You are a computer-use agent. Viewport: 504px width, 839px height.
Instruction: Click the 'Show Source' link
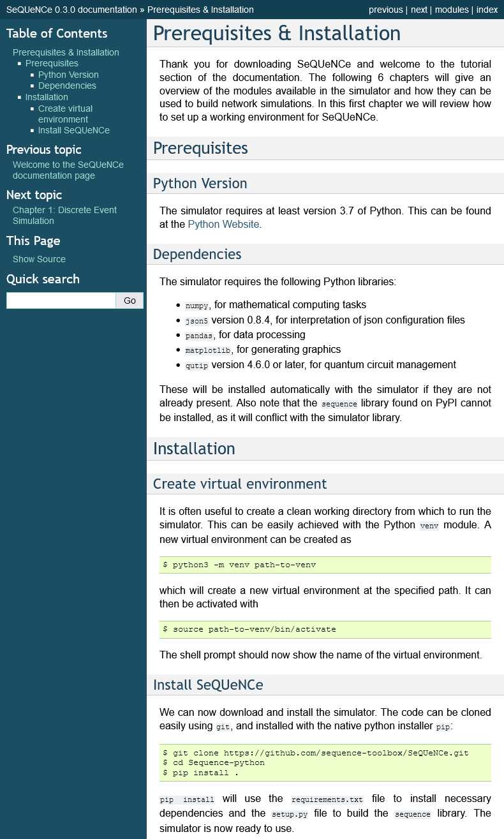(39, 259)
